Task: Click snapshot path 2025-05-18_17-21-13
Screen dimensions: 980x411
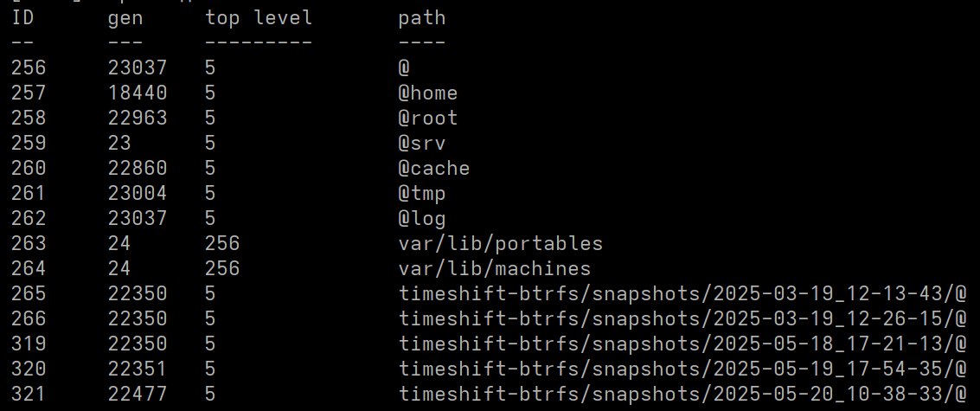Action: pyautogui.click(x=682, y=344)
